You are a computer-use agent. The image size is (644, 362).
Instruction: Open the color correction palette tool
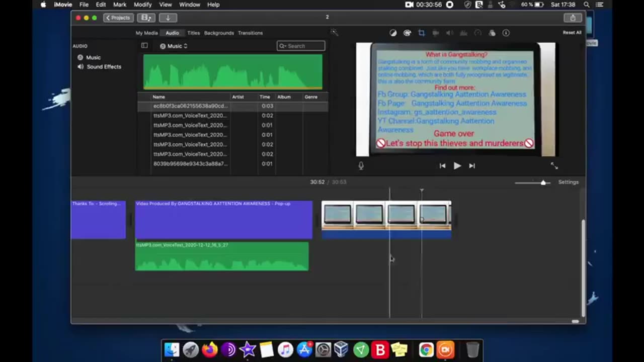(x=407, y=33)
